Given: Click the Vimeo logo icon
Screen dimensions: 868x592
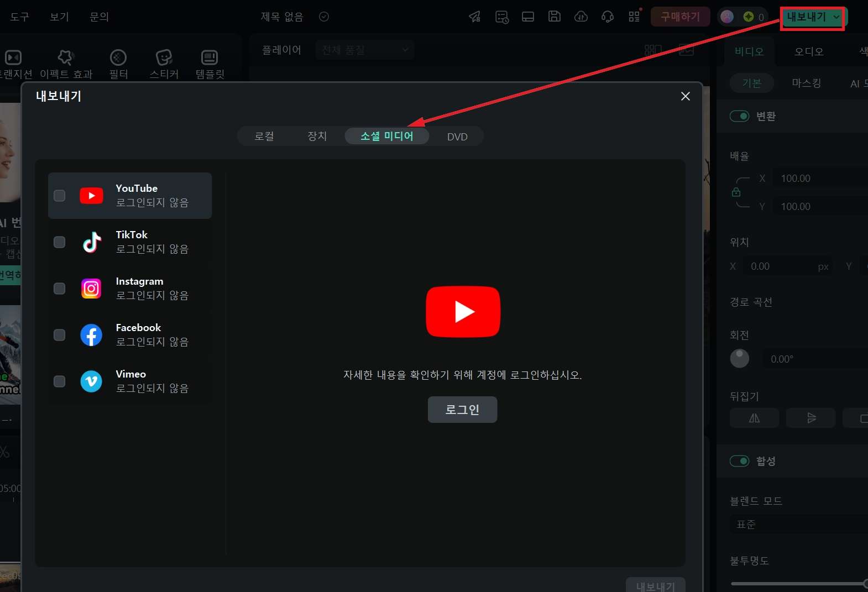Looking at the screenshot, I should [x=91, y=381].
